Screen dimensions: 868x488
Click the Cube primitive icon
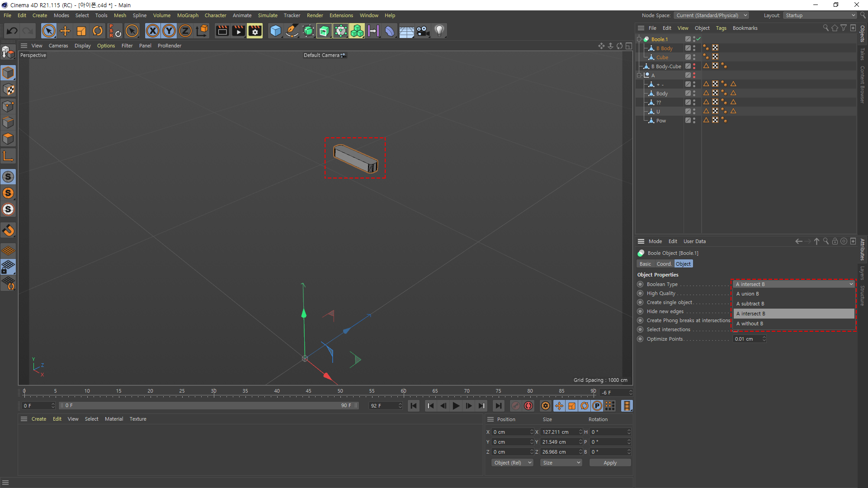click(275, 31)
